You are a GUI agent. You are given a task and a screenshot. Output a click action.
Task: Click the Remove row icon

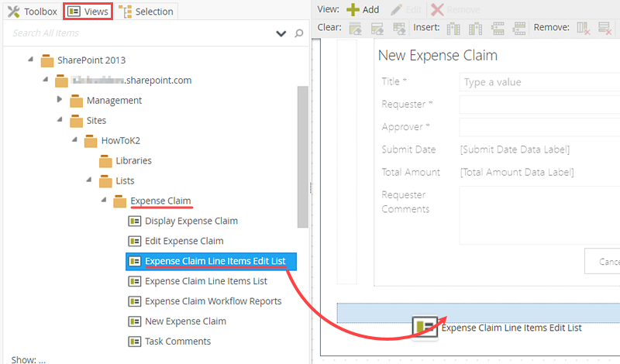point(604,28)
